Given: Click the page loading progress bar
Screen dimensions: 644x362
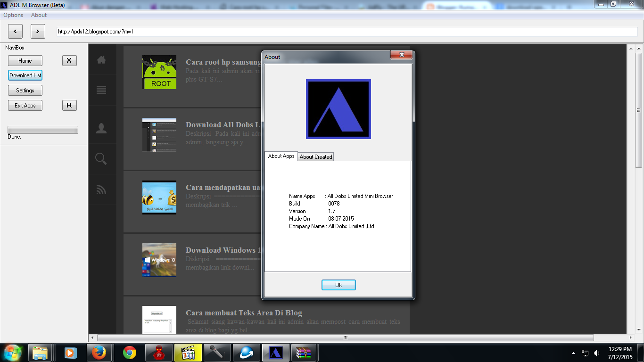Looking at the screenshot, I should (x=43, y=130).
